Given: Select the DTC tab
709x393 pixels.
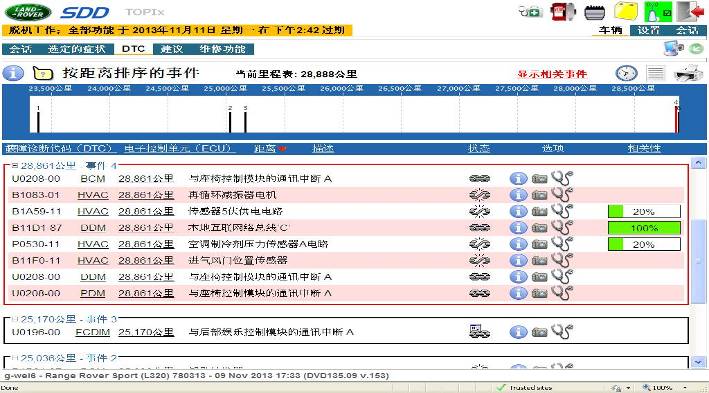Looking at the screenshot, I should [x=133, y=49].
